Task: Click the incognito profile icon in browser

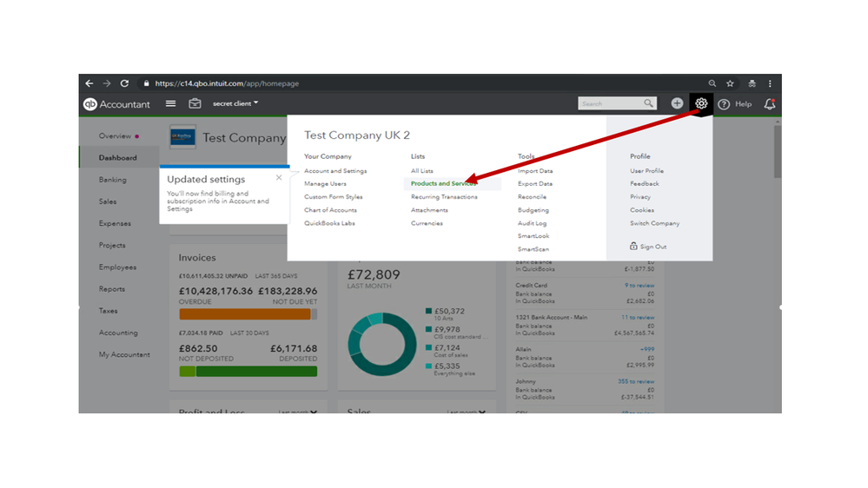Action: click(x=752, y=83)
